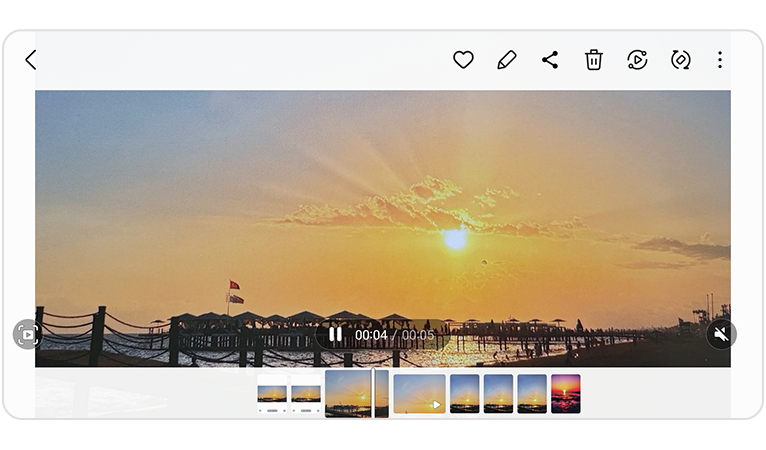Screen dimensions: 766x450
Task: Tap the motion photo playback icon
Action: pos(637,60)
